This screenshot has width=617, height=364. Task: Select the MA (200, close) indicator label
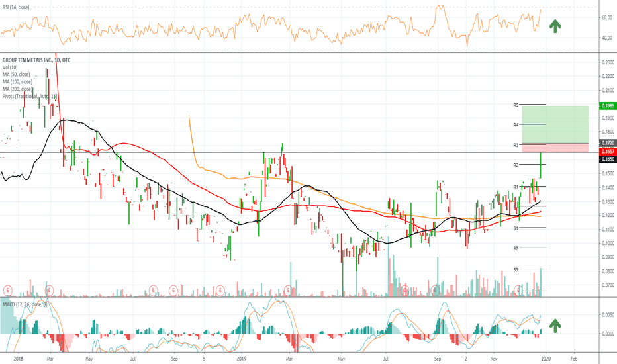[x=17, y=89]
